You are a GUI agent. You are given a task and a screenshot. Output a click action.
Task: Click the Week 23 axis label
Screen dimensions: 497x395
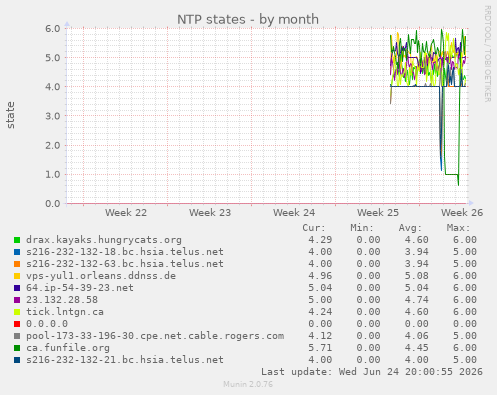[x=210, y=213]
